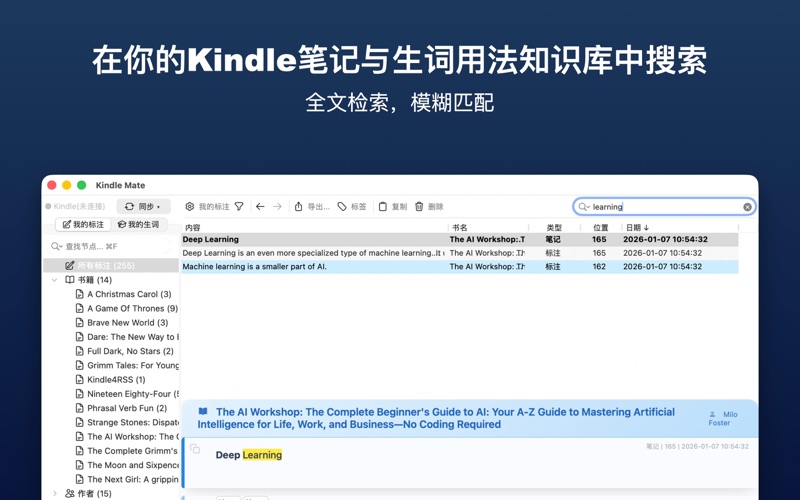Click the Copy (复制) clipboard icon
This screenshot has height=500, width=800.
click(383, 206)
